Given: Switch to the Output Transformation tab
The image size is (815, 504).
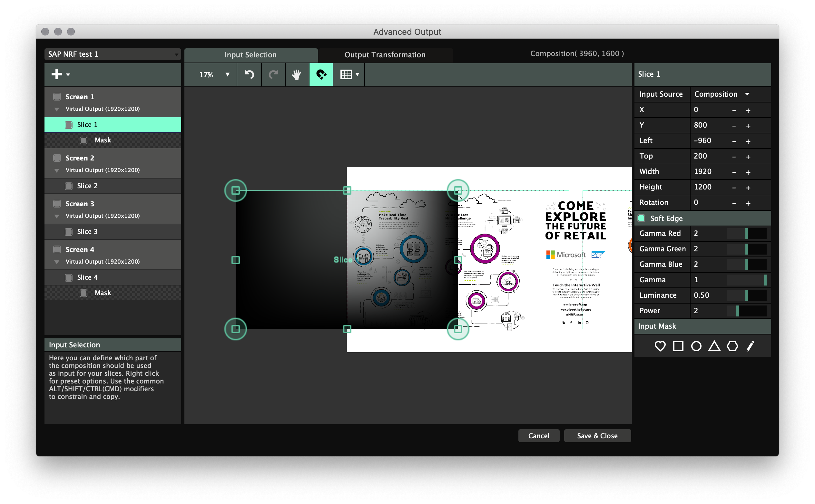Looking at the screenshot, I should (x=385, y=55).
